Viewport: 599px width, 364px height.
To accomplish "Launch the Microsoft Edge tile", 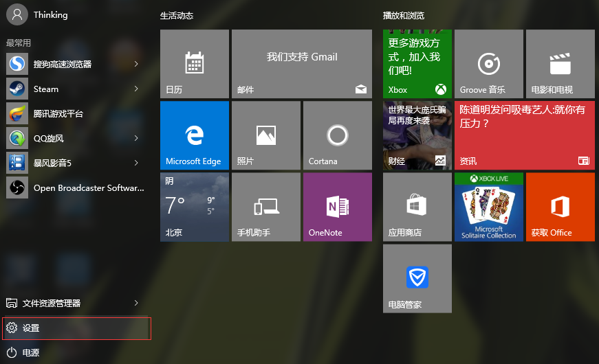I will pyautogui.click(x=195, y=135).
